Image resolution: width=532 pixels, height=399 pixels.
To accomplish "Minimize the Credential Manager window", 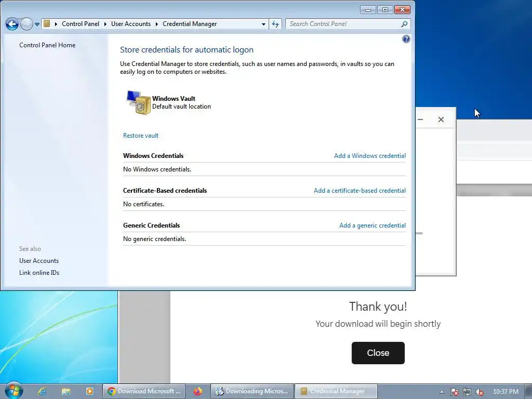I will pyautogui.click(x=368, y=10).
